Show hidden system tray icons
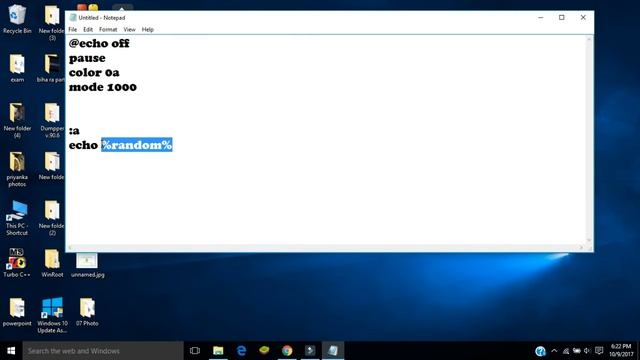The image size is (640, 360). point(554,351)
